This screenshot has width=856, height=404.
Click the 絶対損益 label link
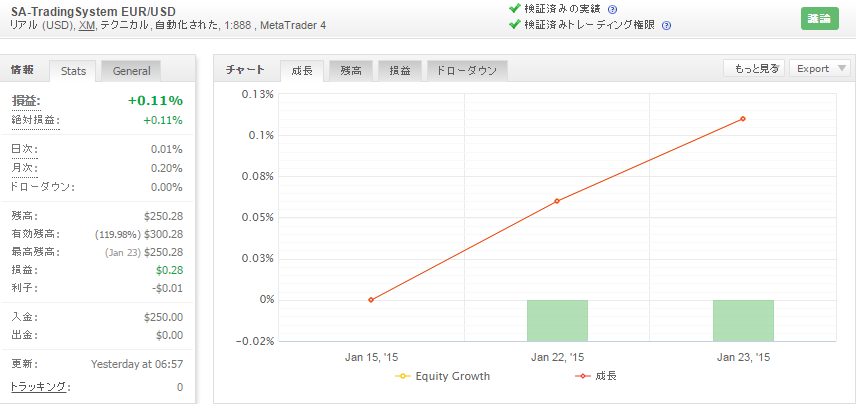(35, 121)
